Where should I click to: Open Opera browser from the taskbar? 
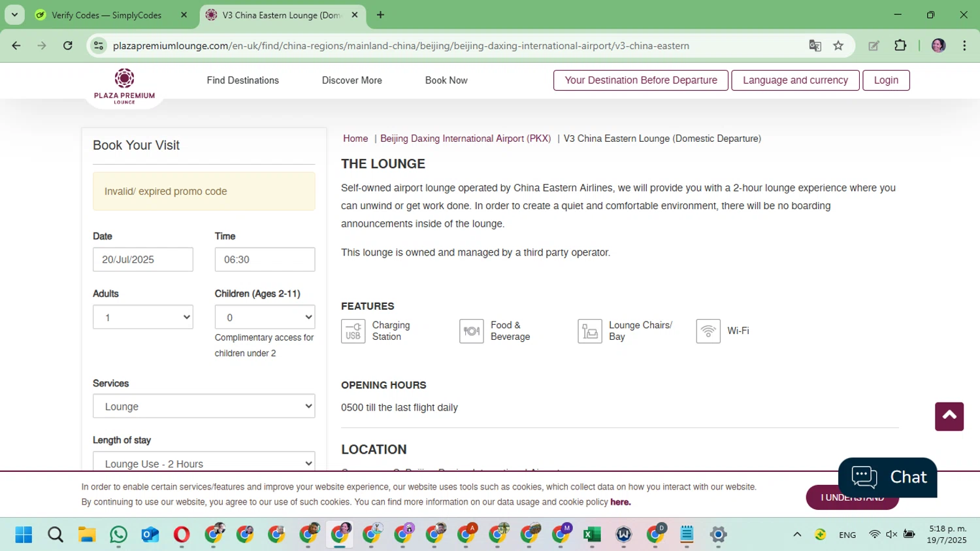pos(181,535)
